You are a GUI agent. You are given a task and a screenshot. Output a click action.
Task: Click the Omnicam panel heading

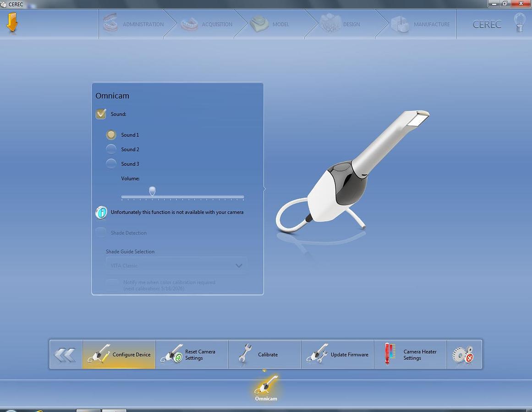point(112,96)
